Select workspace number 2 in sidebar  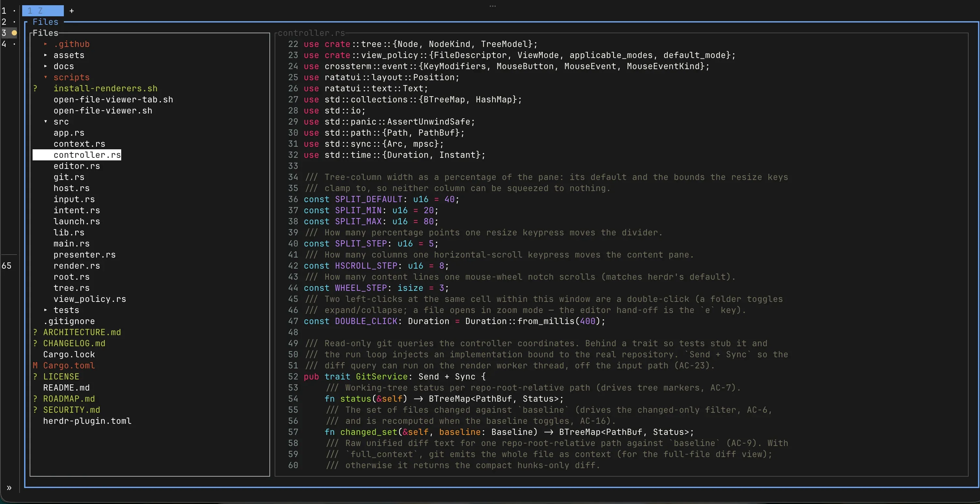pos(9,22)
